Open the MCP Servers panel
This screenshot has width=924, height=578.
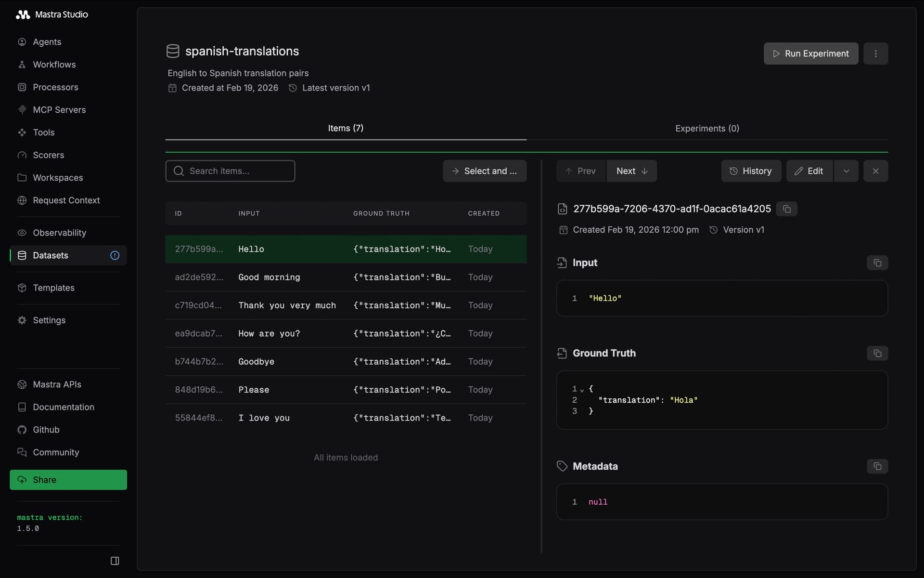point(59,109)
